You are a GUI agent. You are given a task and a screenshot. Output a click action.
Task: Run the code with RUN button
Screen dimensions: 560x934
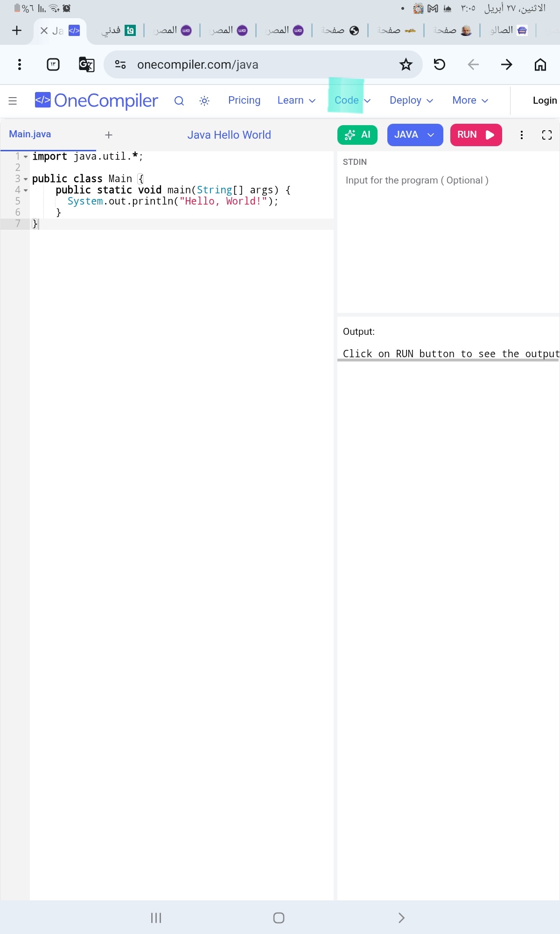point(476,135)
